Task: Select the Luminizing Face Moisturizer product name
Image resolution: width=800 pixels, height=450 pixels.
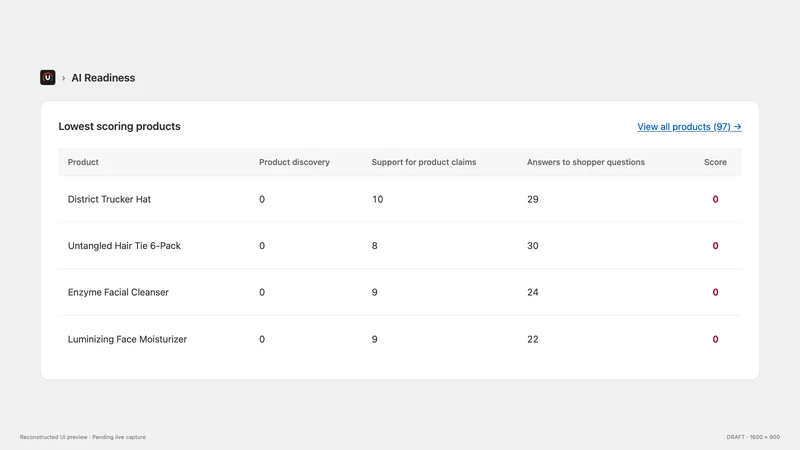Action: pos(127,339)
